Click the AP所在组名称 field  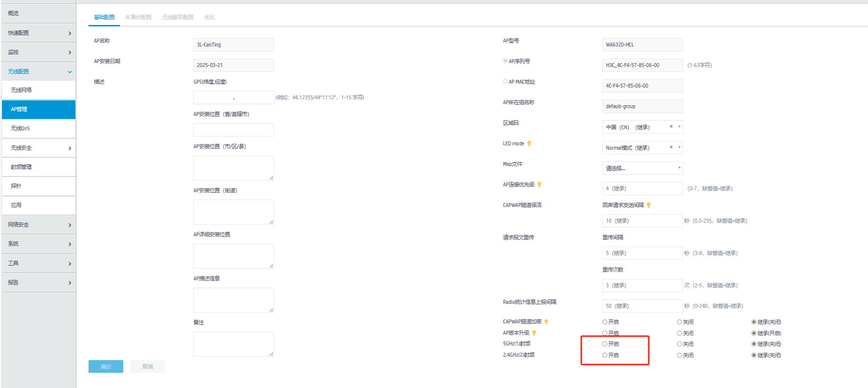(642, 106)
